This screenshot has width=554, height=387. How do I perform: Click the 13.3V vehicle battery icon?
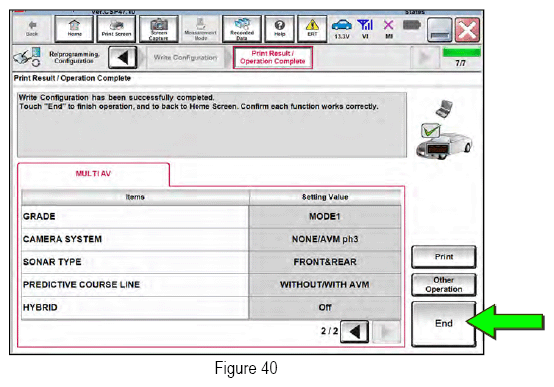[x=342, y=29]
